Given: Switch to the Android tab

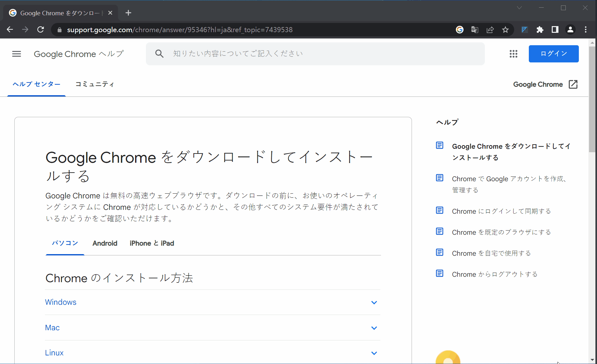Looking at the screenshot, I should pyautogui.click(x=105, y=243).
